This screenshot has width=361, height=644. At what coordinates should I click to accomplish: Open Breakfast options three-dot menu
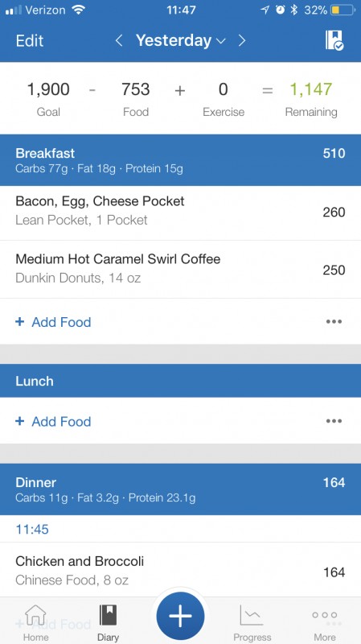[x=334, y=321]
